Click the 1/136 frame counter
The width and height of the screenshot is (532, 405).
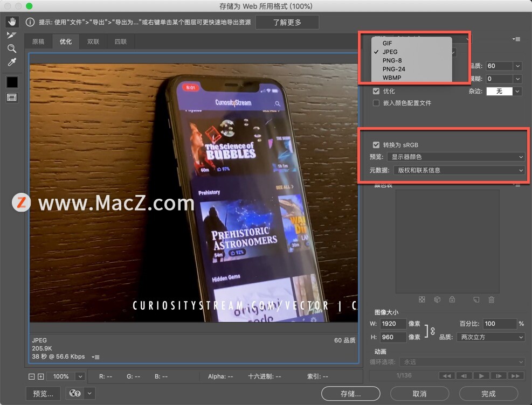click(x=404, y=375)
